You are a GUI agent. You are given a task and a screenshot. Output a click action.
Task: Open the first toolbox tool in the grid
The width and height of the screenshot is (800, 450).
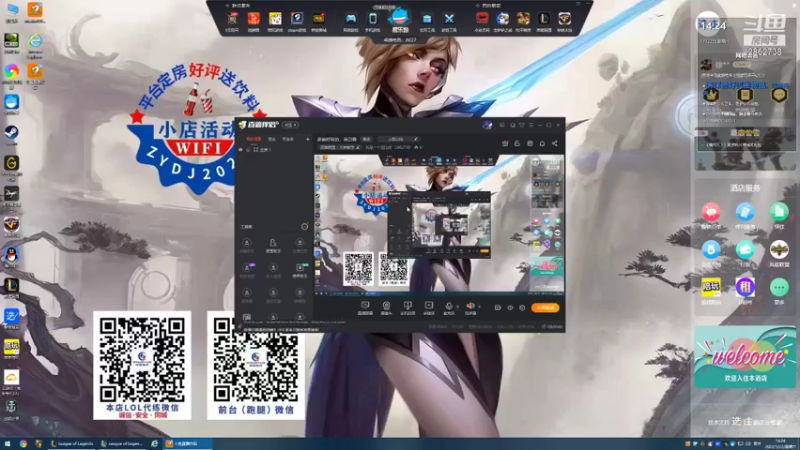[246, 245]
